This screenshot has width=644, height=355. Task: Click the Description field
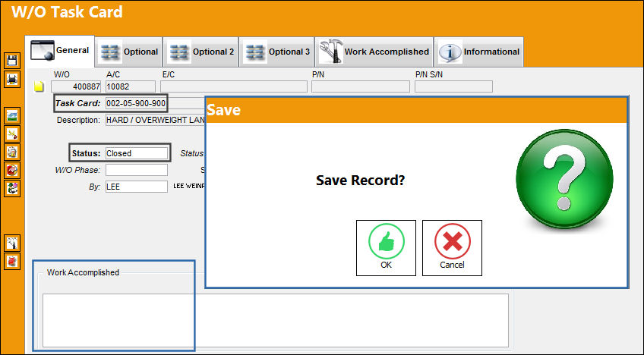(x=155, y=121)
